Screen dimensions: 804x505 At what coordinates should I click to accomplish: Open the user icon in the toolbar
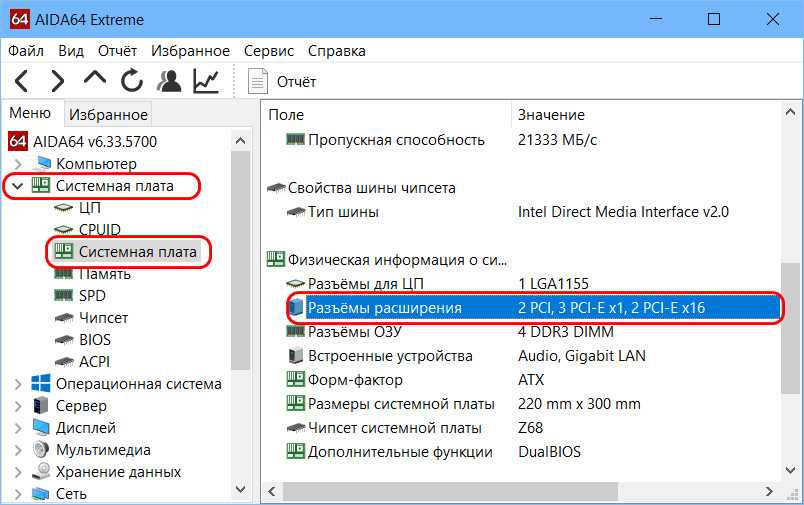pos(169,81)
